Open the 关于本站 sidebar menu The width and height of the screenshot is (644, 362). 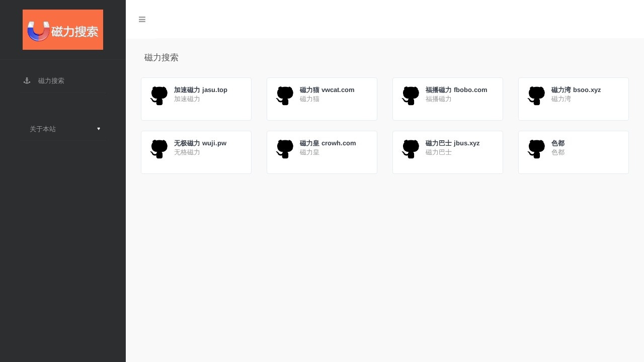[43, 129]
